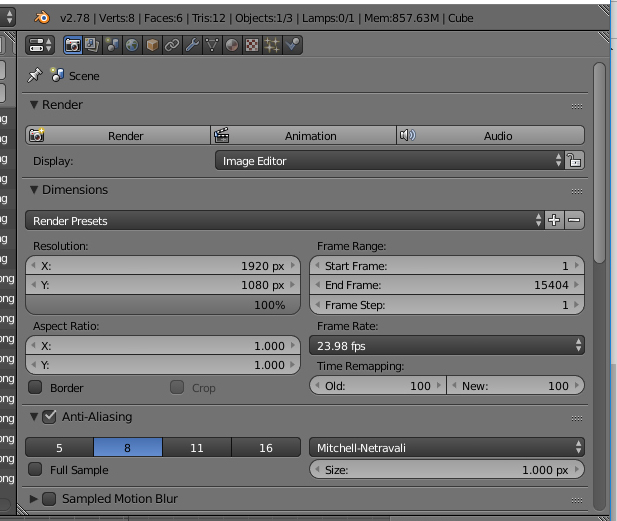
Task: Open the Constraints properties tab
Action: [x=172, y=45]
